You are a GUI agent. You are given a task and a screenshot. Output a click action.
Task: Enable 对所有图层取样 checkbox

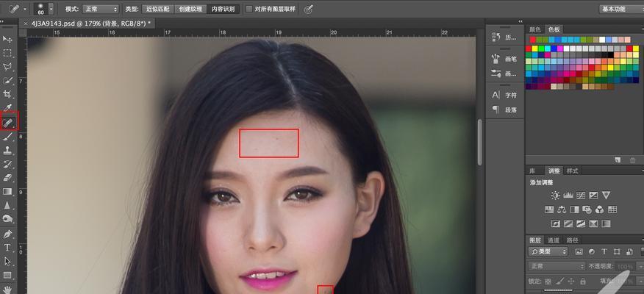249,9
